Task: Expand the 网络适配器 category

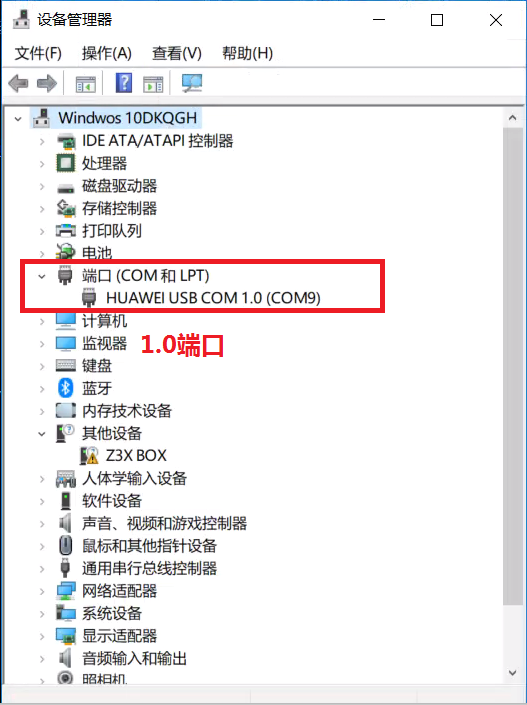Action: coord(42,591)
